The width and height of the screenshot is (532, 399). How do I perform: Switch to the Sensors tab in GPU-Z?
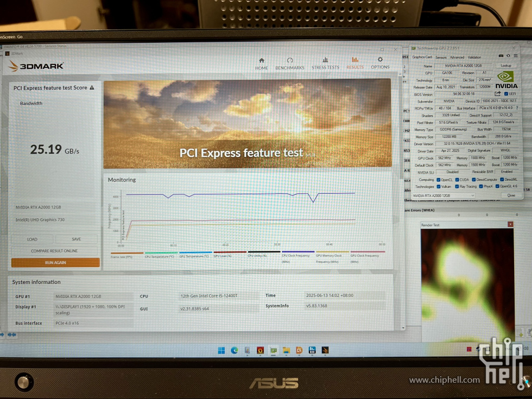[x=441, y=58]
